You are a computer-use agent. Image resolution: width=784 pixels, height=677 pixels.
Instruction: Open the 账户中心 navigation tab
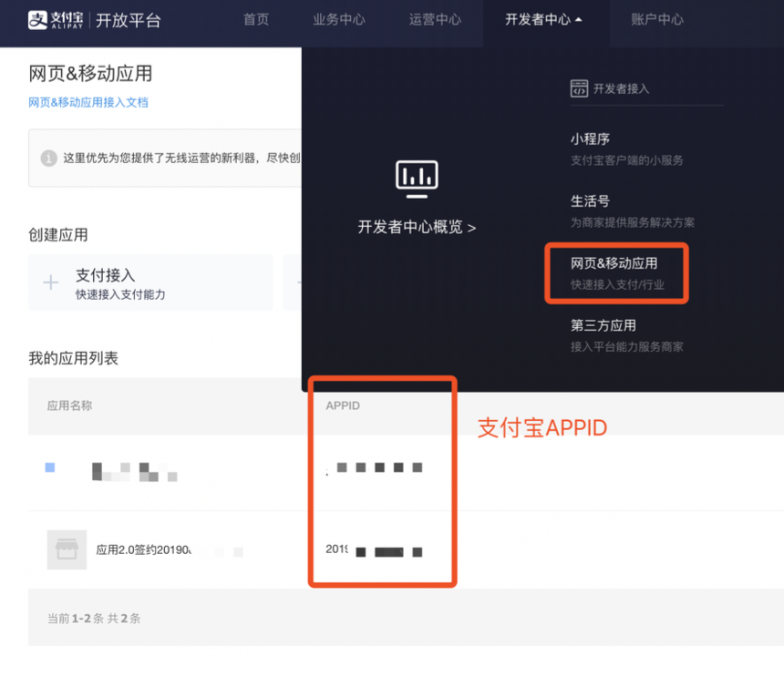pos(657,19)
